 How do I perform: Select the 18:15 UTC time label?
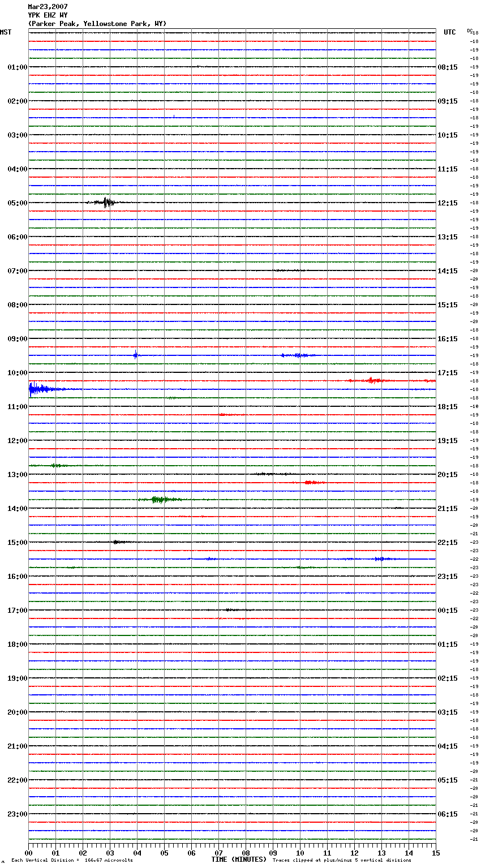coord(448,407)
